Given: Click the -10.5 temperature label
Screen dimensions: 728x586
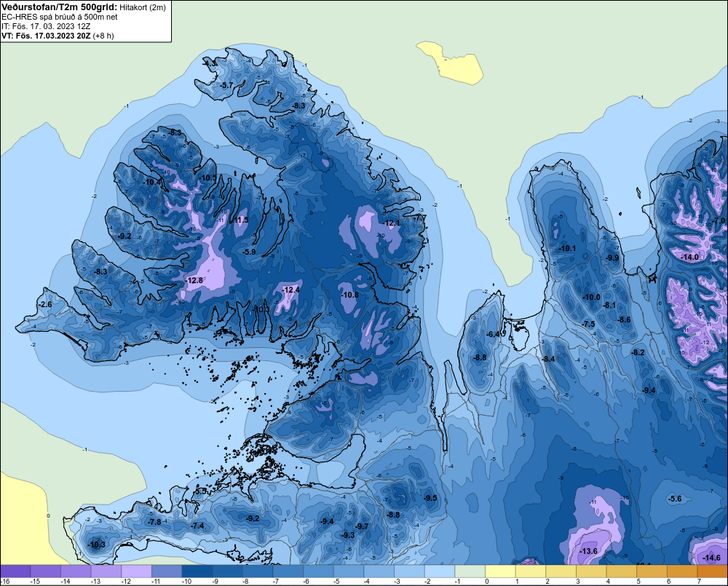Looking at the screenshot, I should tap(208, 178).
